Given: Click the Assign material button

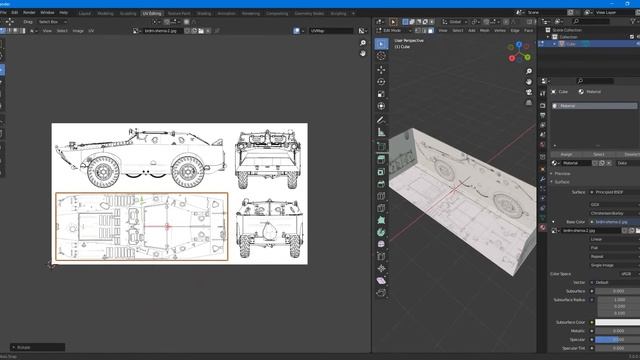Looking at the screenshot, I should 566,154.
